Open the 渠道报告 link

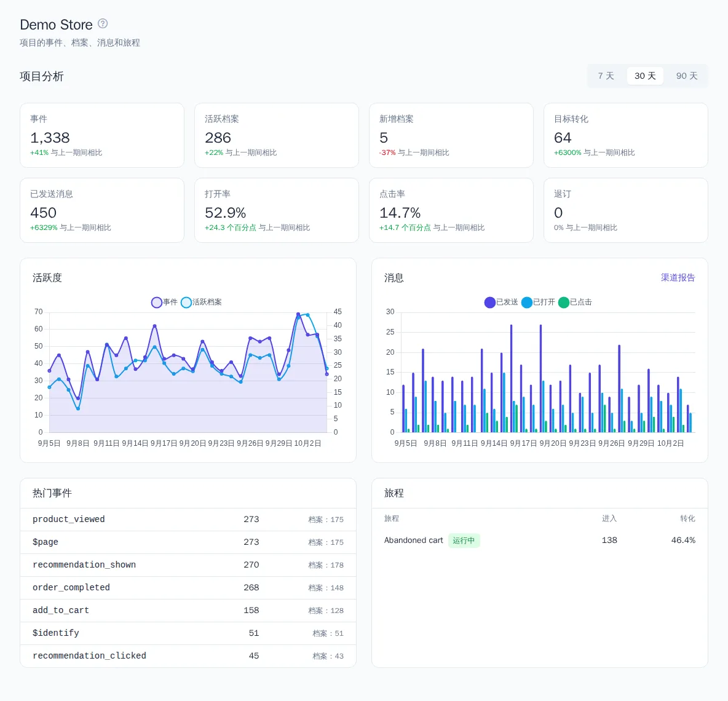(x=678, y=277)
